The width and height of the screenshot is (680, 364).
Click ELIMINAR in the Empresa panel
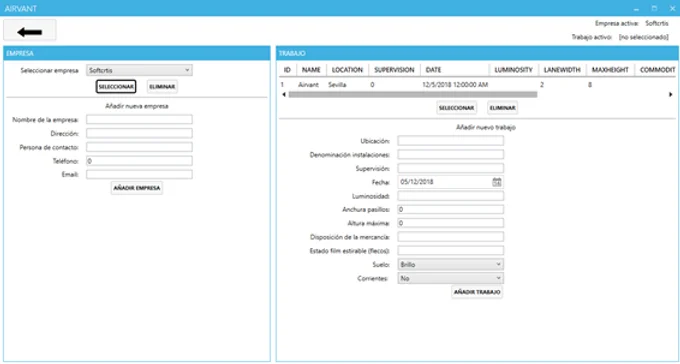click(162, 87)
